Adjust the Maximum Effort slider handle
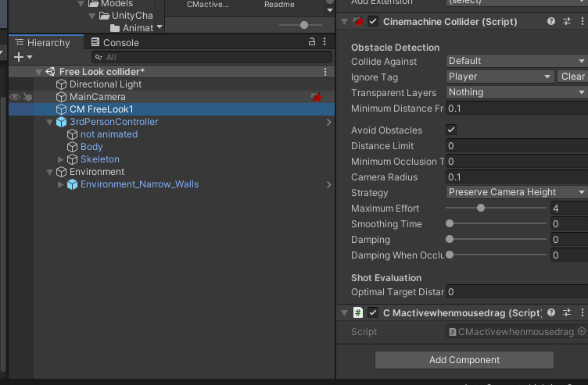Screen dimensions: 588x385 click(x=481, y=208)
